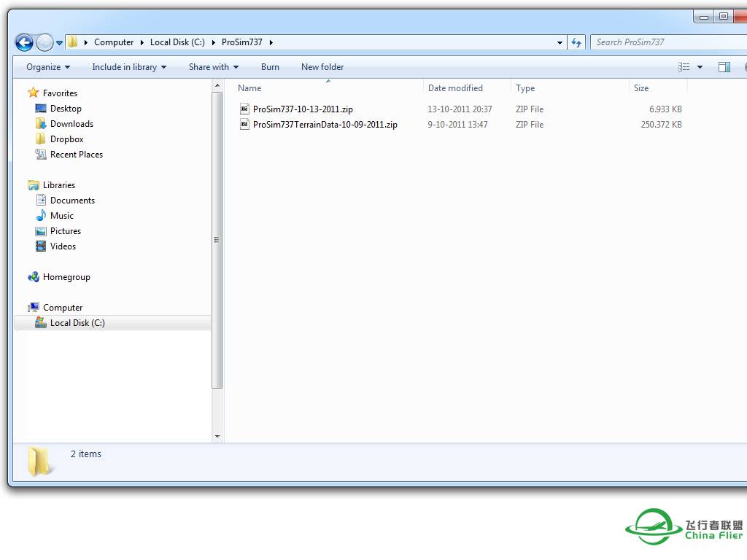This screenshot has width=747, height=560.
Task: Select the Homegroup icon in sidebar
Action: pos(34,277)
